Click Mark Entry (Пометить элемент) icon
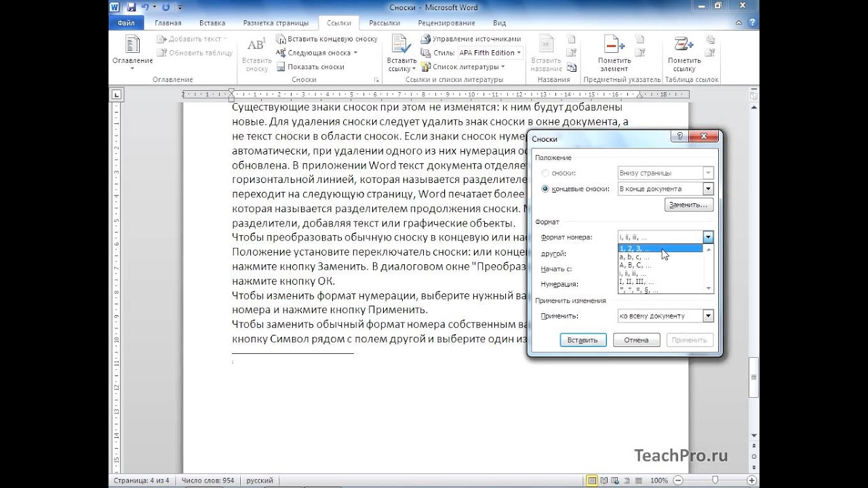Viewport: 868px width, 488px height. point(614,46)
